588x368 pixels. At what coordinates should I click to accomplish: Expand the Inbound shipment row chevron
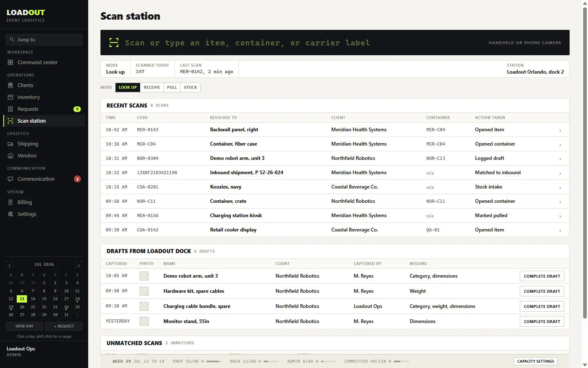(x=560, y=173)
